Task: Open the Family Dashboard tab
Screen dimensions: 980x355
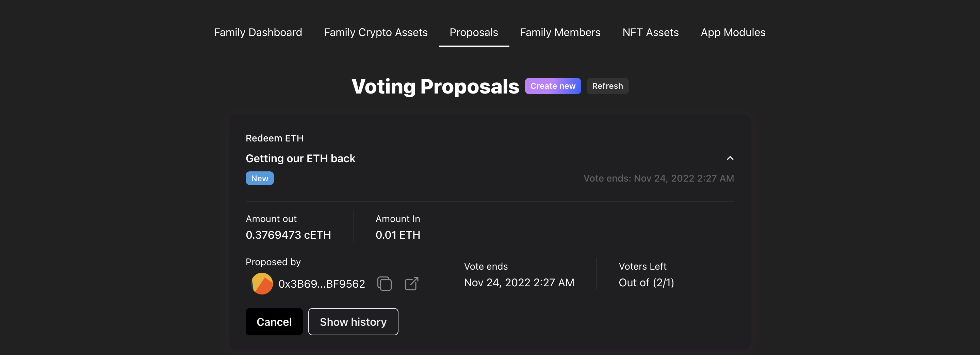Action: (258, 32)
